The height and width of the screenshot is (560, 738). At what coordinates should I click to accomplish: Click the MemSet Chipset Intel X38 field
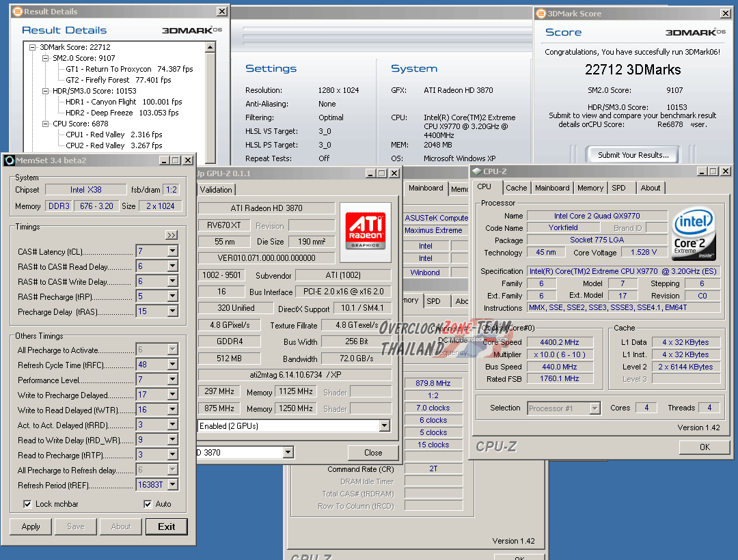pyautogui.click(x=85, y=189)
